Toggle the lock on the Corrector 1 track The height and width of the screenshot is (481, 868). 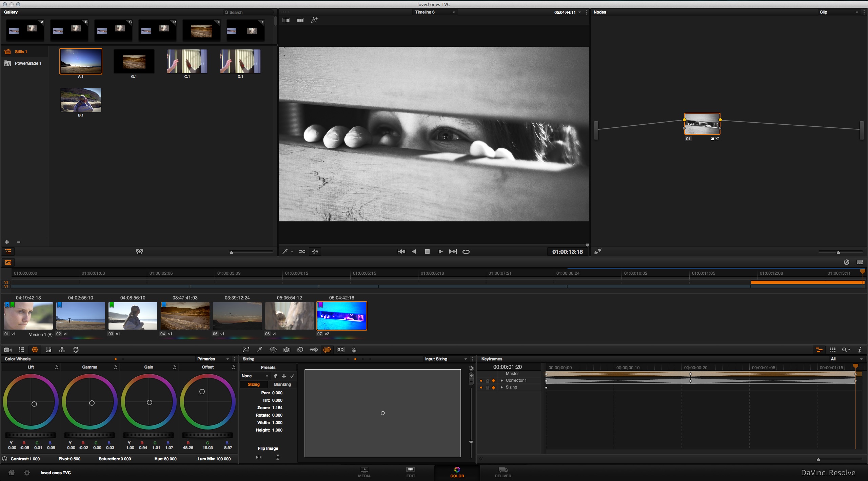[487, 380]
